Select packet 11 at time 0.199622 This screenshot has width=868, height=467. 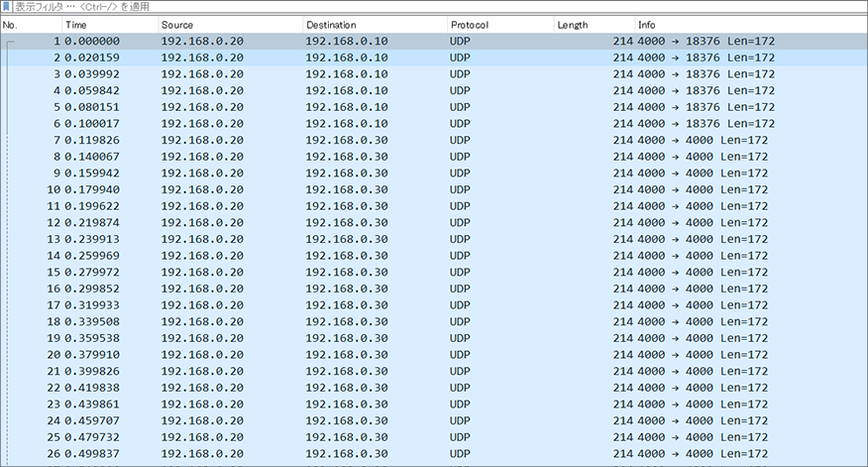click(434, 206)
